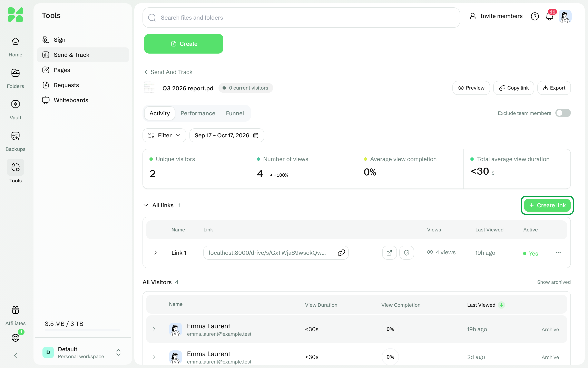588x368 pixels.
Task: Open the user avatar menu
Action: [x=565, y=16]
